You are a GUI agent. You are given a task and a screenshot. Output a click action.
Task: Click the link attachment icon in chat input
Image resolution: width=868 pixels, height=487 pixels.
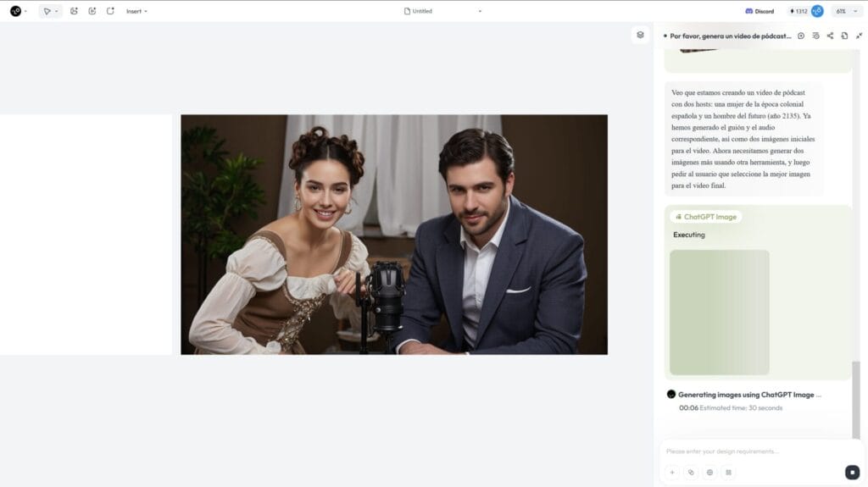[691, 473]
